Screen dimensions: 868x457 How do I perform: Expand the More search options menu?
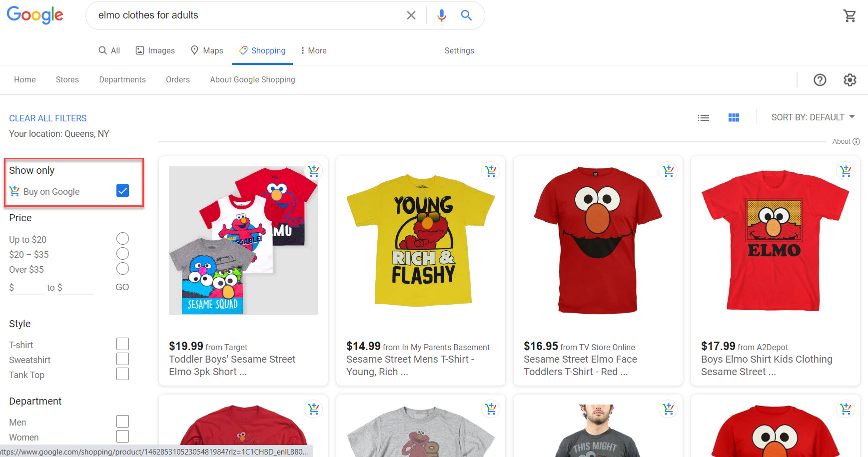(x=313, y=50)
